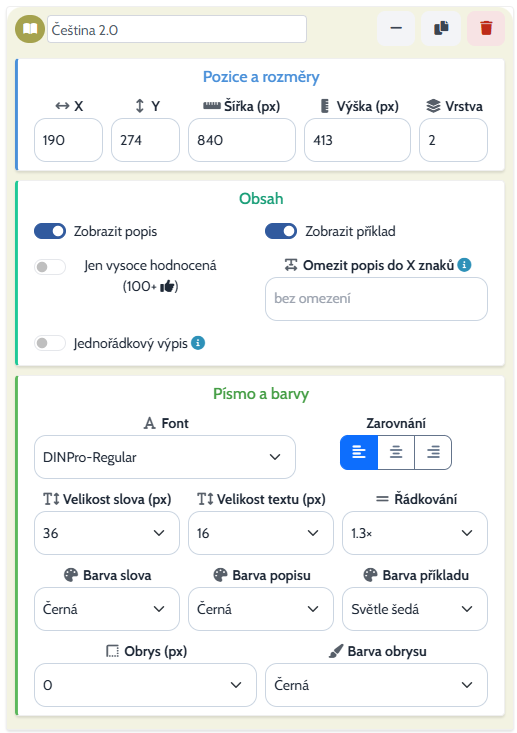The width and height of the screenshot is (517, 733).
Task: Delete the element with the red trash icon
Action: [x=486, y=29]
